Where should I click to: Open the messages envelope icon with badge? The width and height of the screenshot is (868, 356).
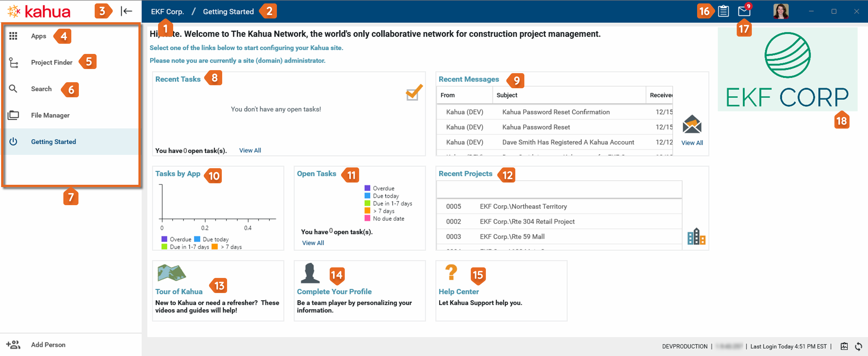(x=744, y=11)
